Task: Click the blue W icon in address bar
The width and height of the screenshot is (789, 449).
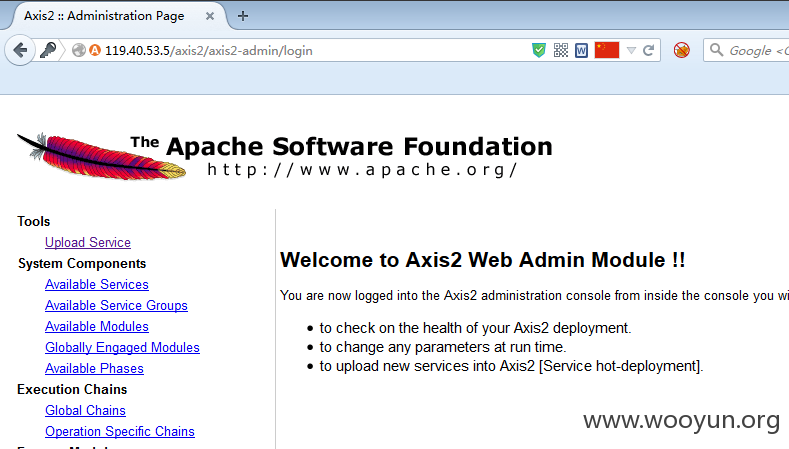Action: 582,50
